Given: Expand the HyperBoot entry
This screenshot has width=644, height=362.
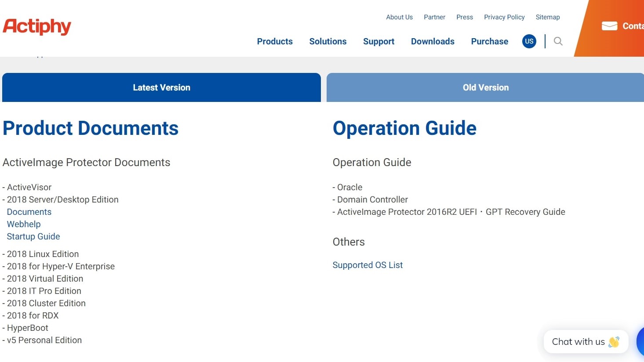Looking at the screenshot, I should 25,328.
